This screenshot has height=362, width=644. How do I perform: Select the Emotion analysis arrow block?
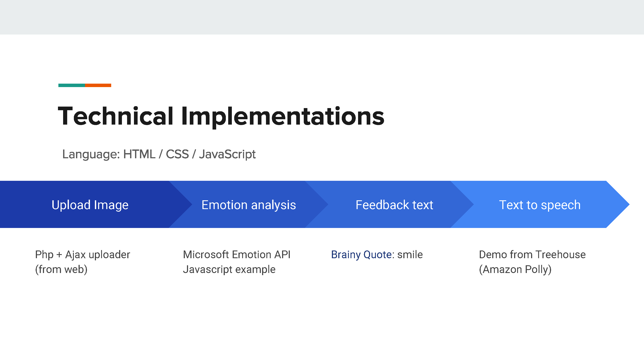[x=249, y=204]
